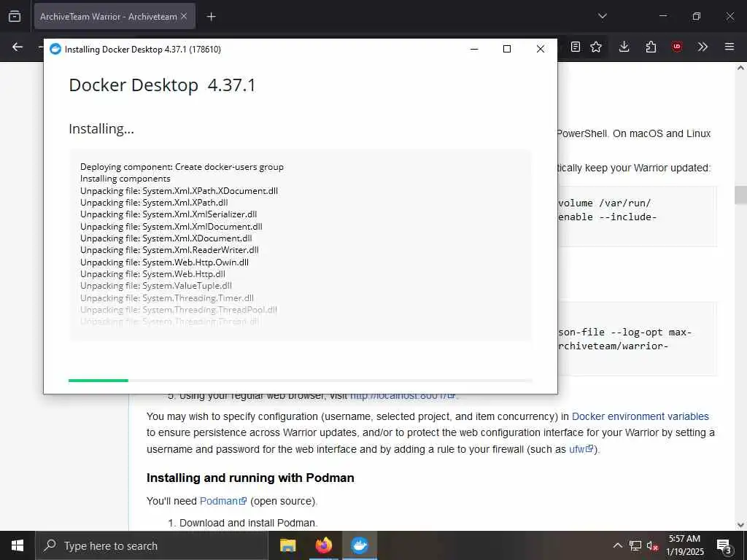Open the uBlock Origin extension icon
The height and width of the screenshot is (560, 747).
(x=677, y=47)
